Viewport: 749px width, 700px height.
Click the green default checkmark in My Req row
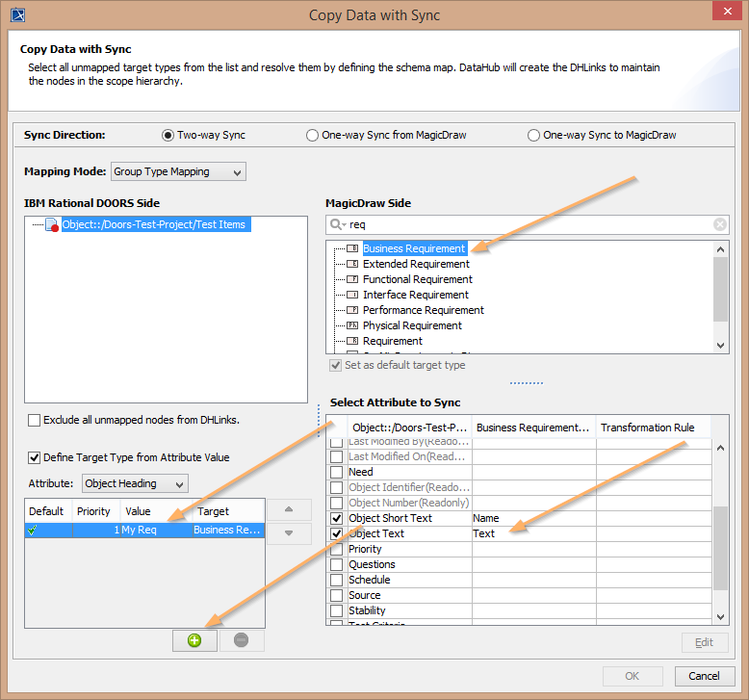[33, 530]
